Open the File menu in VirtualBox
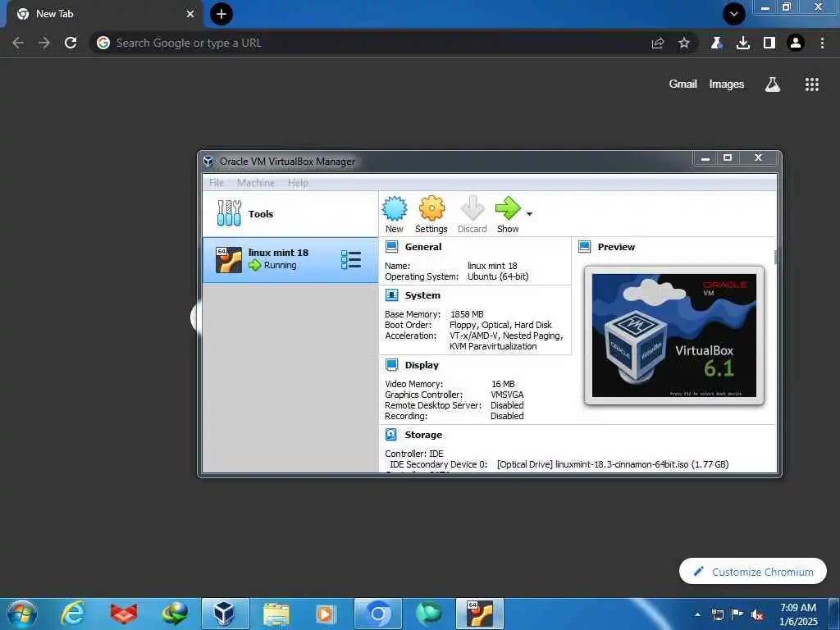 (x=217, y=183)
